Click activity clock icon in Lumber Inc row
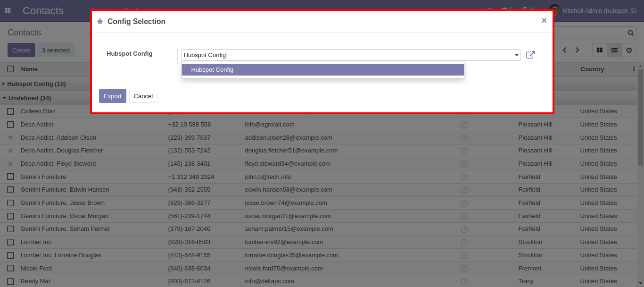Screen dimensions: 644x287 [x=464, y=243]
